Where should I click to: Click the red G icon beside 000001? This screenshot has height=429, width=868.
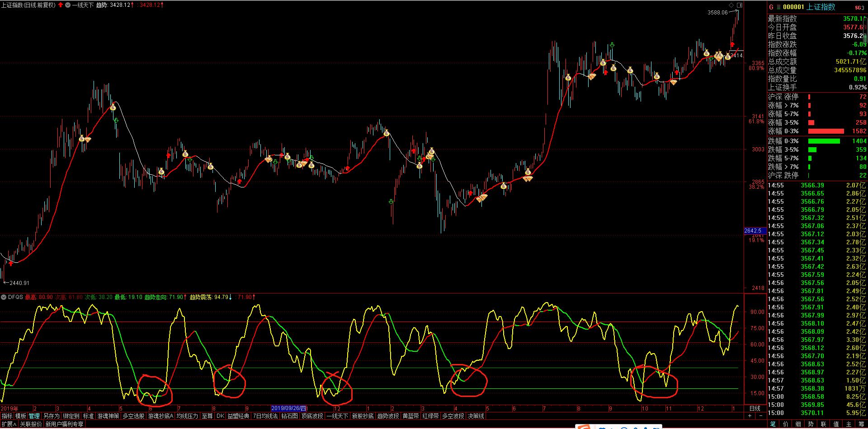tap(771, 7)
